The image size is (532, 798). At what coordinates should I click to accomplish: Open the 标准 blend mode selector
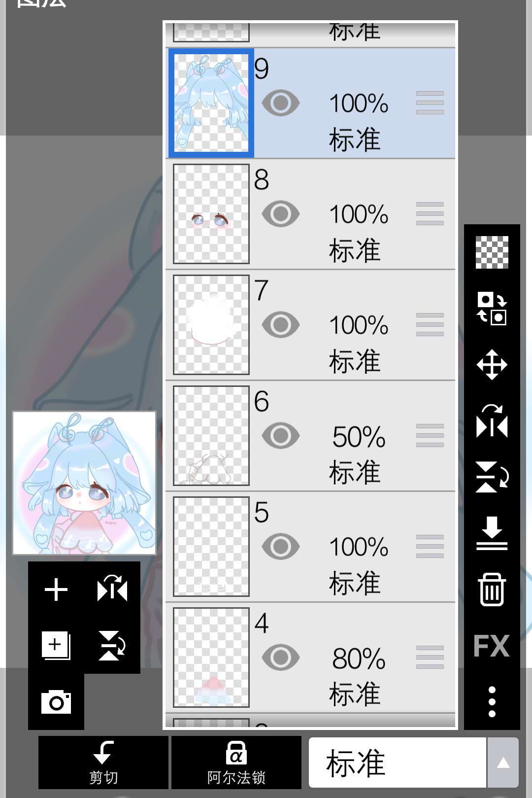pyautogui.click(x=397, y=763)
